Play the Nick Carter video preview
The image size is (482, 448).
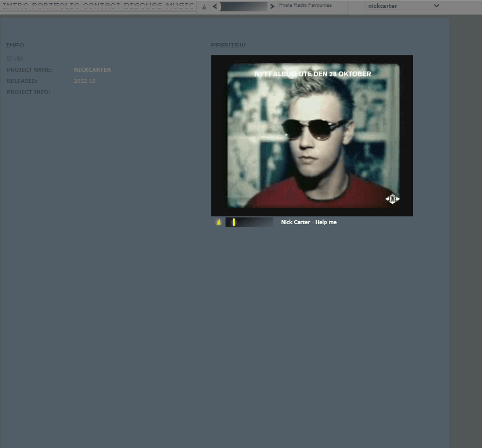pos(312,136)
